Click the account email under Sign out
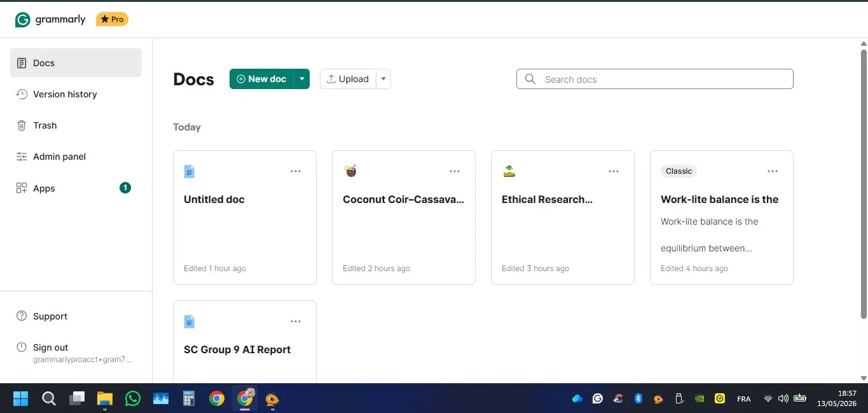 [x=83, y=360]
